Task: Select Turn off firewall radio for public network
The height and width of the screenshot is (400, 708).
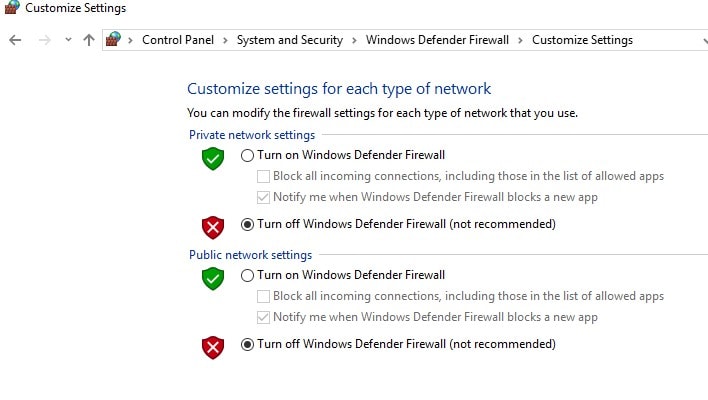Action: [x=248, y=344]
